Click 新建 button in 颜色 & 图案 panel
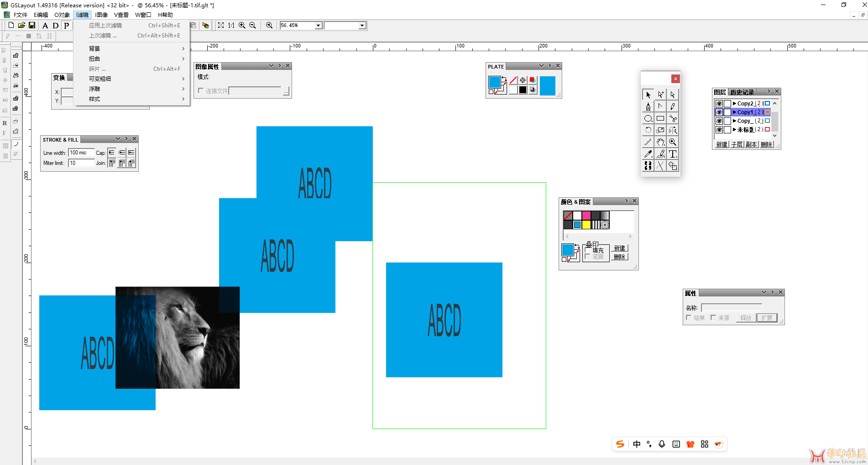Viewport: 868px width, 465px height. pyautogui.click(x=620, y=248)
